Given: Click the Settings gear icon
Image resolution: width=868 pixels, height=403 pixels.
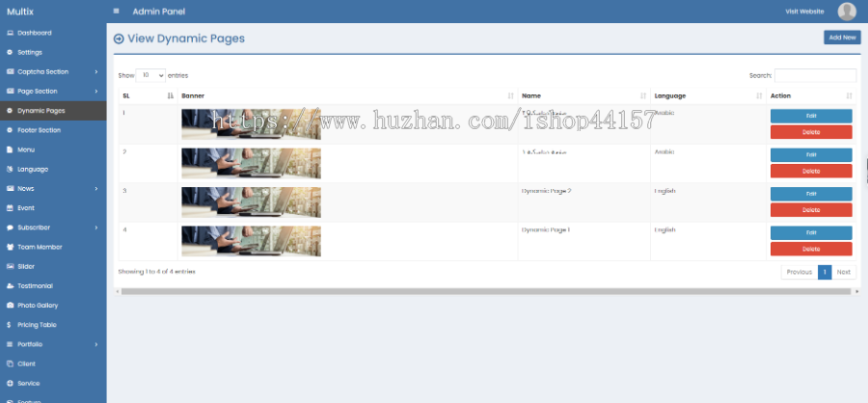Looking at the screenshot, I should (x=10, y=52).
